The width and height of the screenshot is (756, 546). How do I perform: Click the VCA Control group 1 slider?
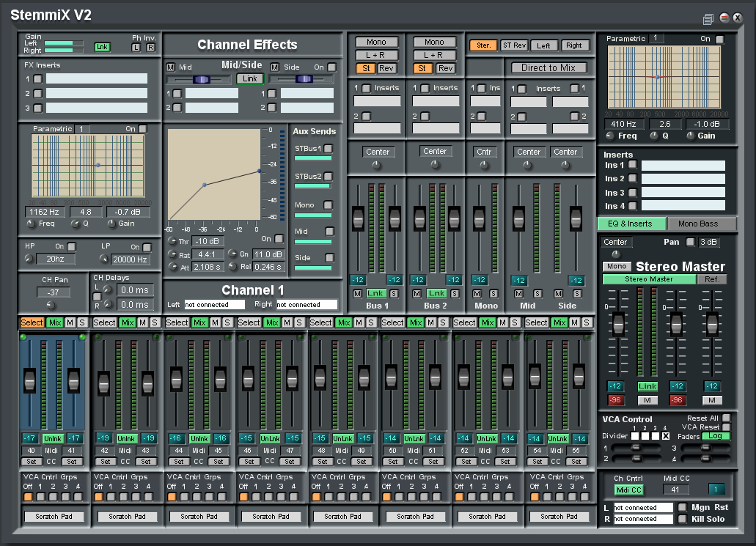pos(635,448)
